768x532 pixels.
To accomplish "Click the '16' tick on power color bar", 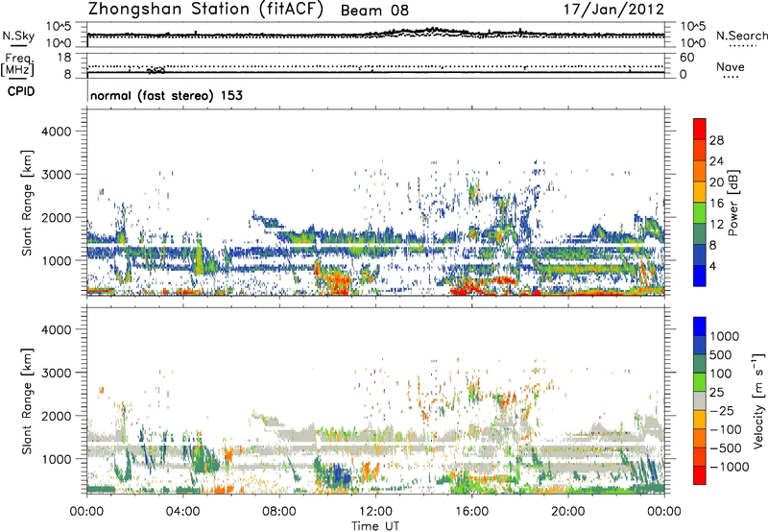I will 716,204.
